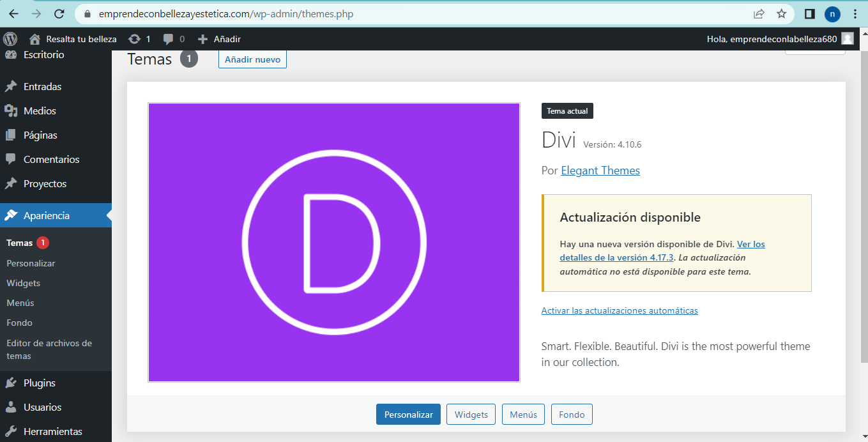
Task: Click the padlock site info icon
Action: click(x=88, y=13)
